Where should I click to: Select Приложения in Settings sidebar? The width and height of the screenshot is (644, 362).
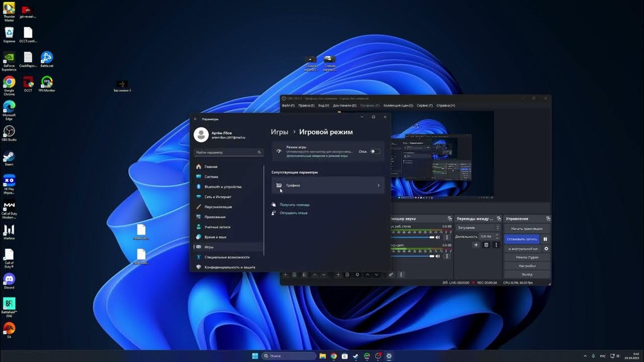[x=228, y=217]
